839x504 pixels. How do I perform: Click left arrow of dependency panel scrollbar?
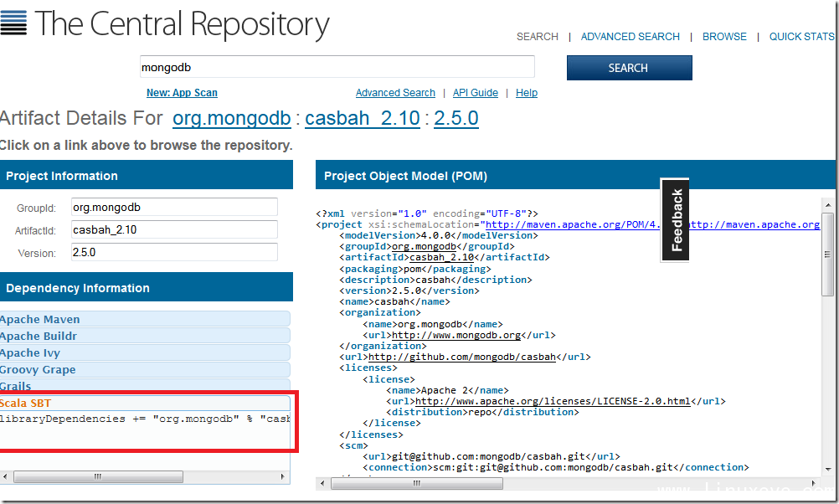click(x=5, y=476)
